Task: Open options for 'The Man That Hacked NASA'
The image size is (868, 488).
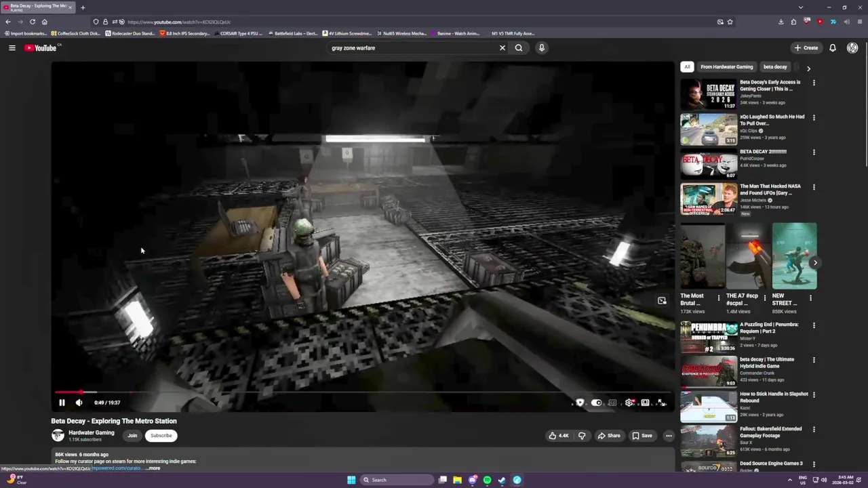Action: (x=814, y=187)
